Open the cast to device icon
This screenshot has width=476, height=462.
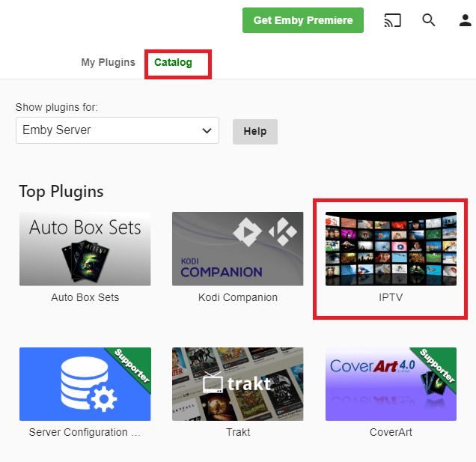click(x=392, y=20)
